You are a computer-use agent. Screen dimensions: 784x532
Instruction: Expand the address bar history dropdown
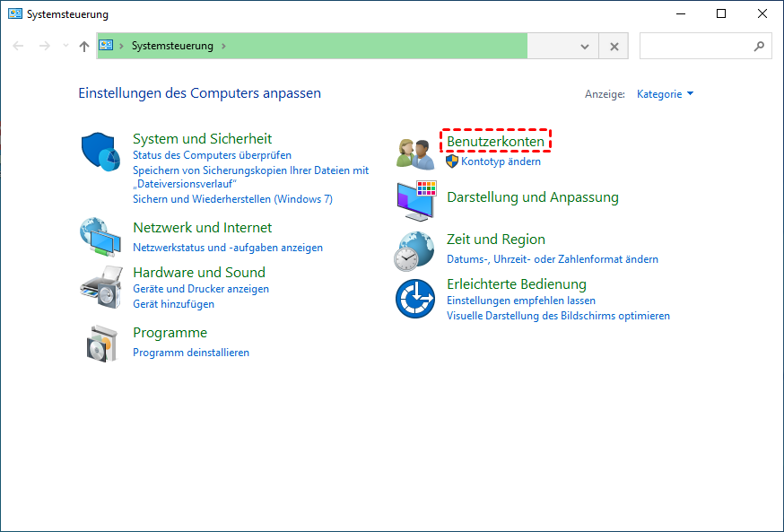pyautogui.click(x=585, y=47)
